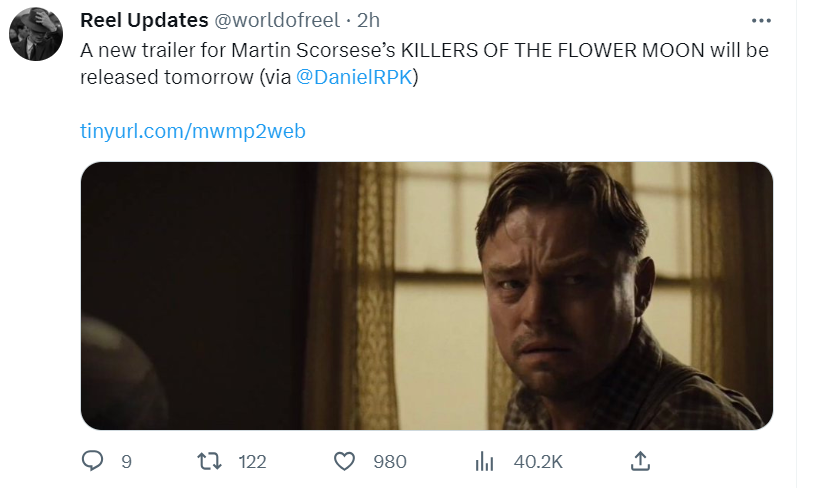Open the view analytics bar-chart icon
Image resolution: width=820 pixels, height=488 pixels.
click(x=485, y=461)
